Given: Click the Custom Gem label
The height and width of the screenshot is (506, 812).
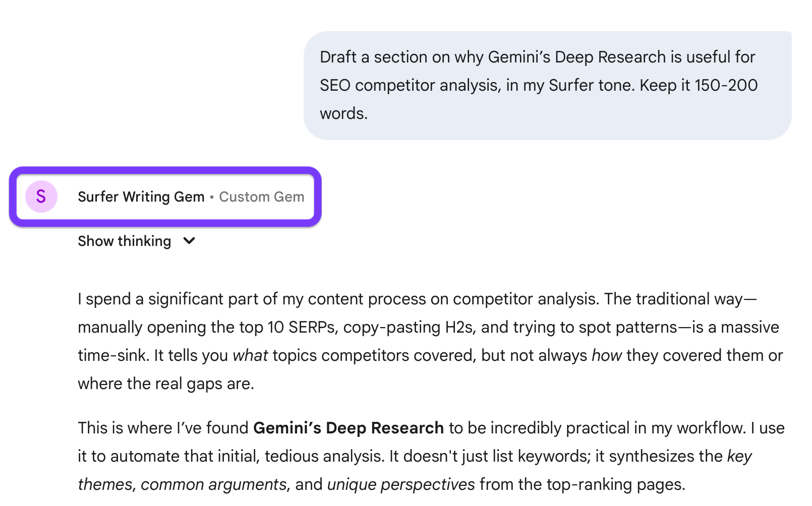Looking at the screenshot, I should point(261,197).
